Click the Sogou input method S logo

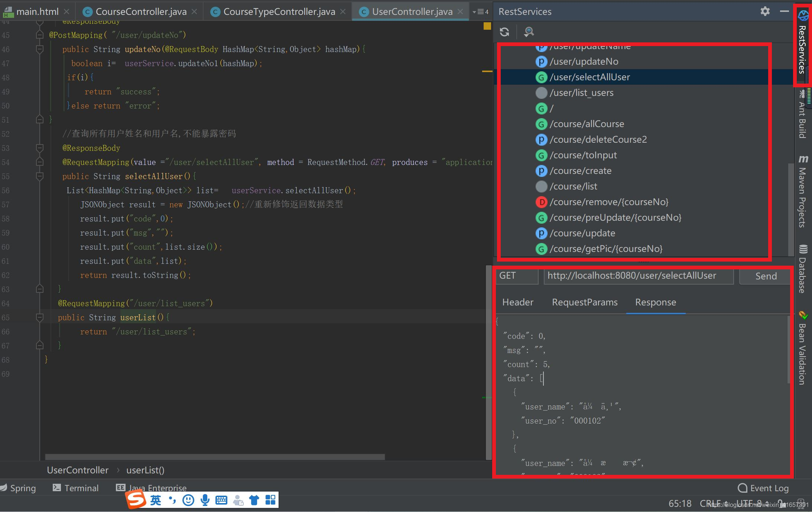[136, 500]
